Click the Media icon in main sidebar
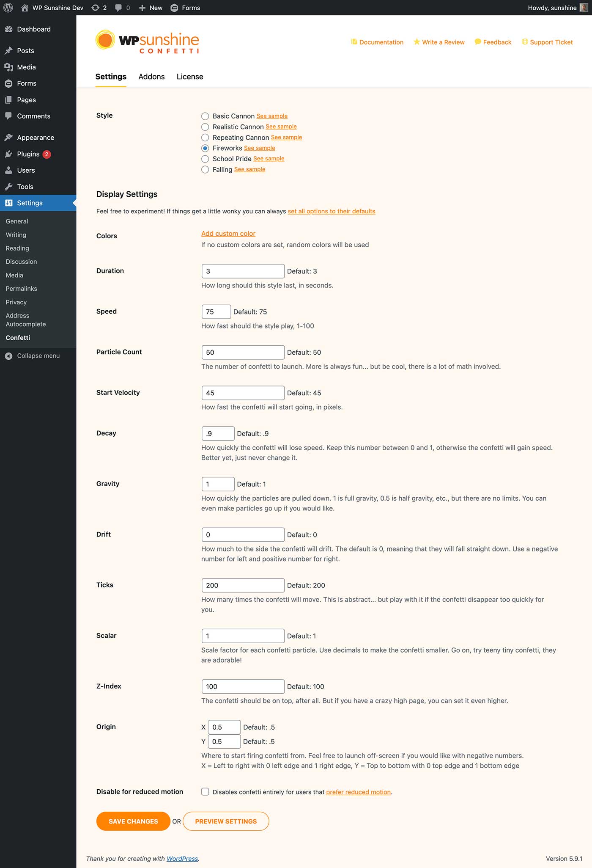This screenshot has width=592, height=868. point(8,67)
